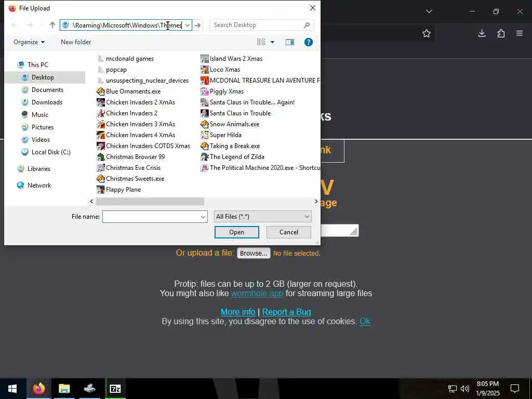Open Downloads in navigation pane

click(x=42, y=102)
